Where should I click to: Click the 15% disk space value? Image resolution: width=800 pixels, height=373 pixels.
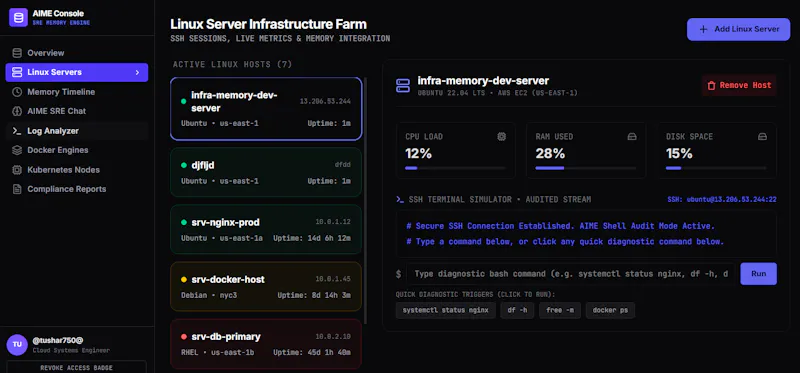(x=679, y=153)
